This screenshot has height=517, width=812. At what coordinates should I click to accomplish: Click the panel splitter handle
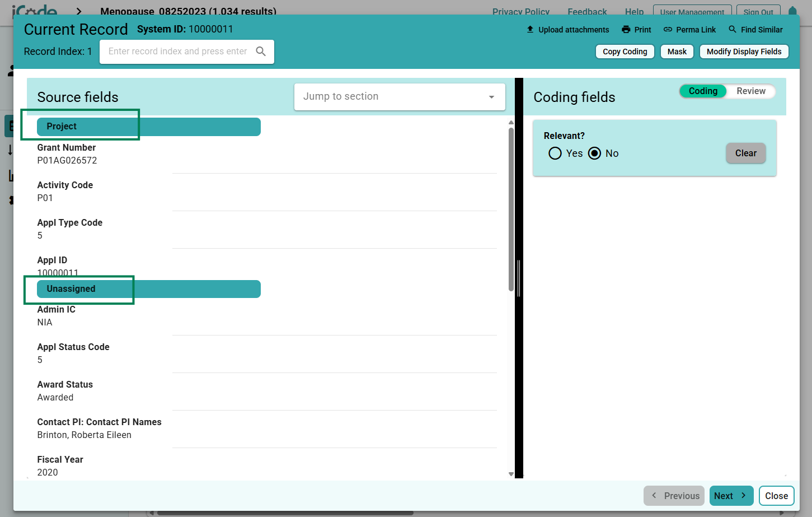click(x=519, y=278)
